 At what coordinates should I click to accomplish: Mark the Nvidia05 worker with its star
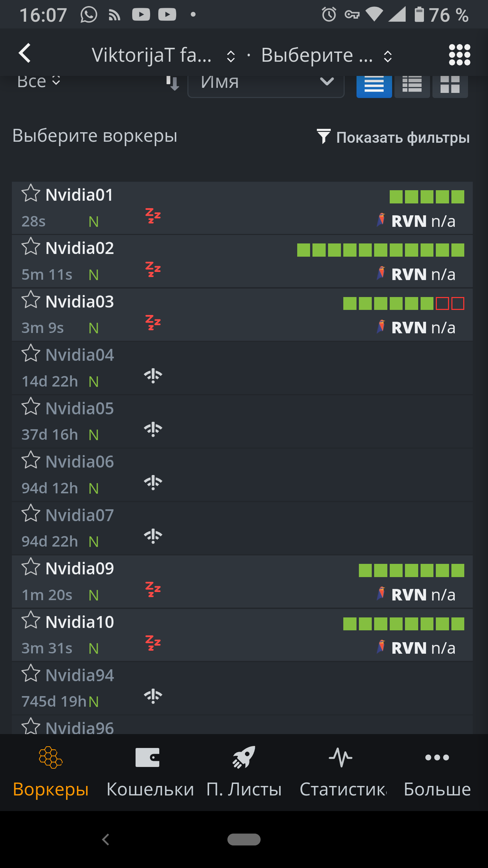[31, 407]
